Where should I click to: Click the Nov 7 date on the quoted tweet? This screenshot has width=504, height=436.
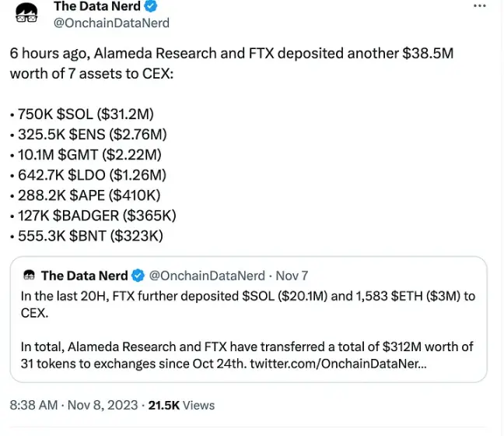point(292,276)
